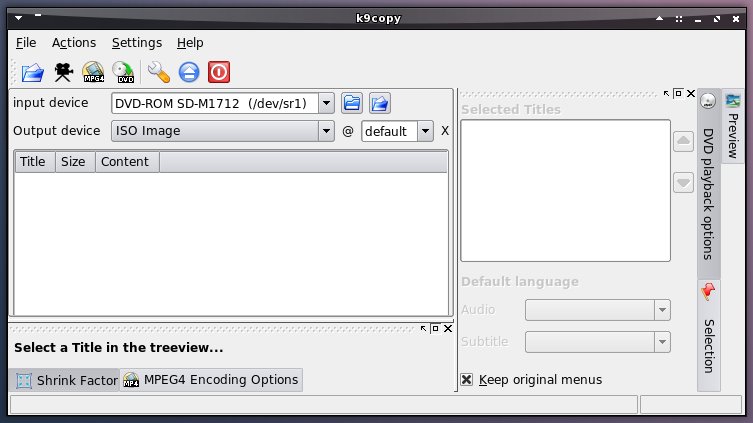Image resolution: width=753 pixels, height=423 pixels.
Task: Expand the input device dropdown
Action: (326, 103)
